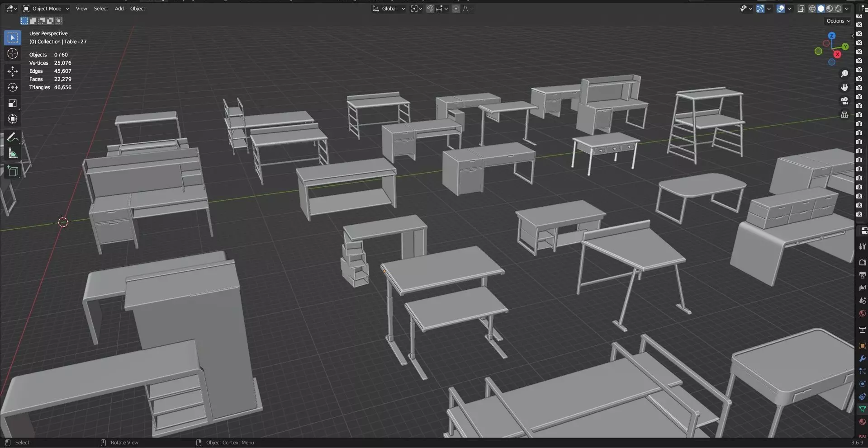Open the Object Mode dropdown
Viewport: 868px width, 448px height.
pyautogui.click(x=46, y=9)
